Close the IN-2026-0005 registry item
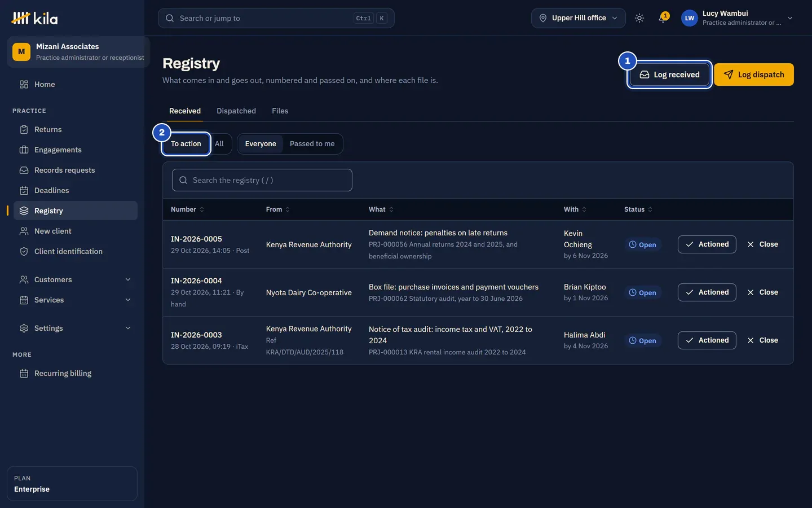This screenshot has height=508, width=812. (x=762, y=244)
